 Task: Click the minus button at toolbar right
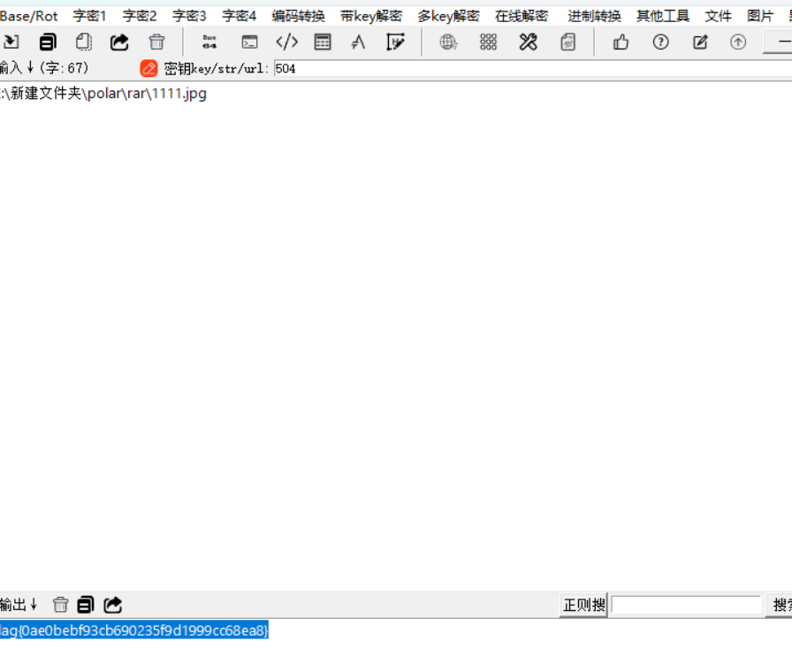[779, 42]
